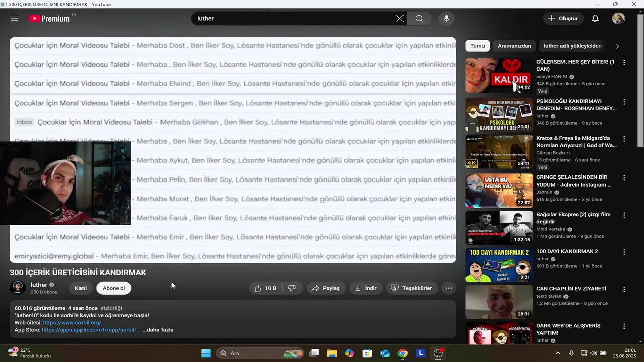
Task: Open saniye HANIM channel name
Action: (551, 77)
